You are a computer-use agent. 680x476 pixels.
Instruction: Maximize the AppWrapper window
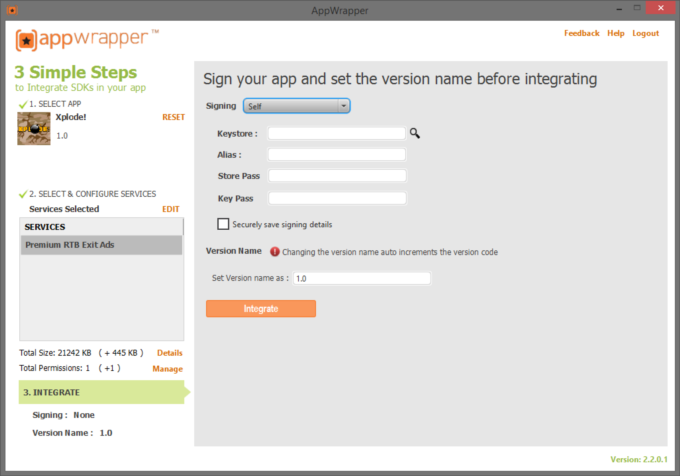637,8
